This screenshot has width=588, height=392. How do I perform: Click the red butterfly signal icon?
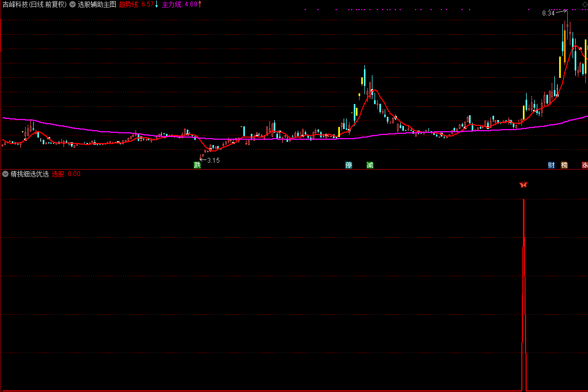pos(523,185)
